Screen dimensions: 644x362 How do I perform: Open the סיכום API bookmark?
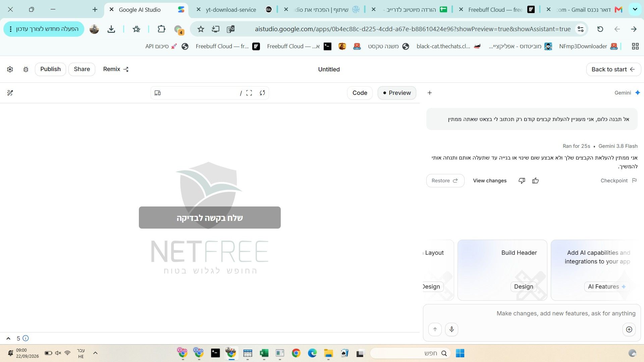167,46
